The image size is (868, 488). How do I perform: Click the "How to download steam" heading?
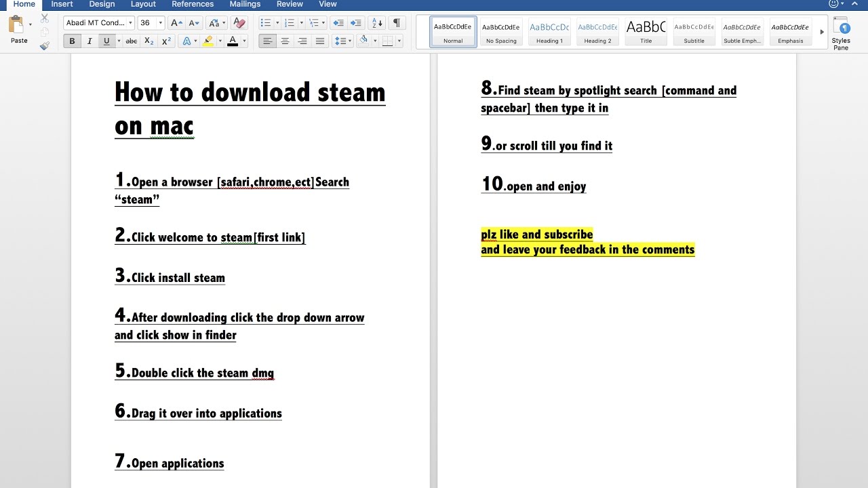pos(250,92)
